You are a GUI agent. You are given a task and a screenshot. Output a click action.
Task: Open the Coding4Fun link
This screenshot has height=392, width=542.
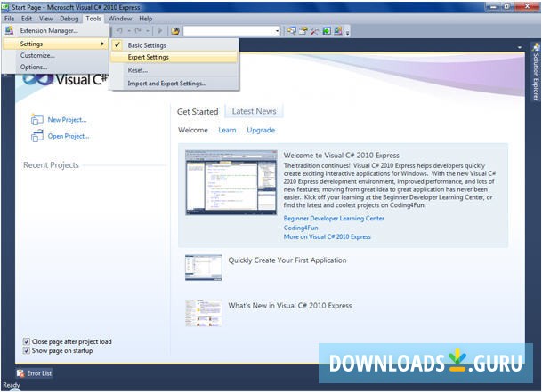click(301, 228)
